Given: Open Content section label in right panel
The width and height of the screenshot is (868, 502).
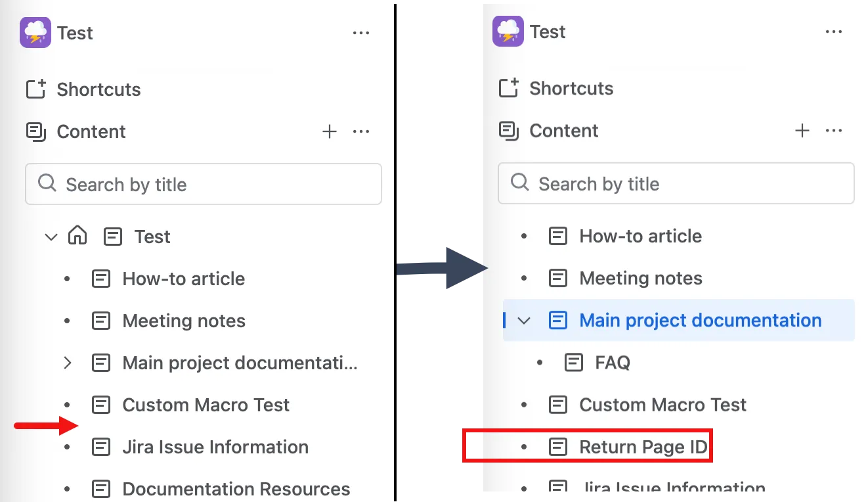Looking at the screenshot, I should 564,130.
